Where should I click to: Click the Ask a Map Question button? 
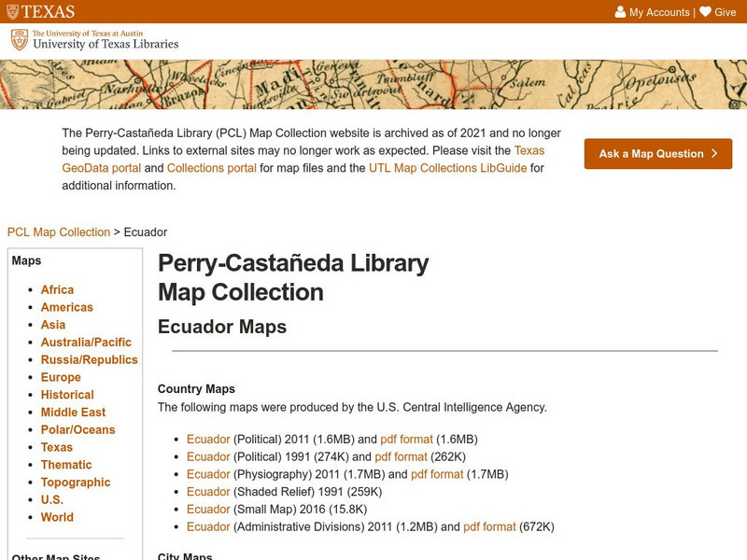656,154
